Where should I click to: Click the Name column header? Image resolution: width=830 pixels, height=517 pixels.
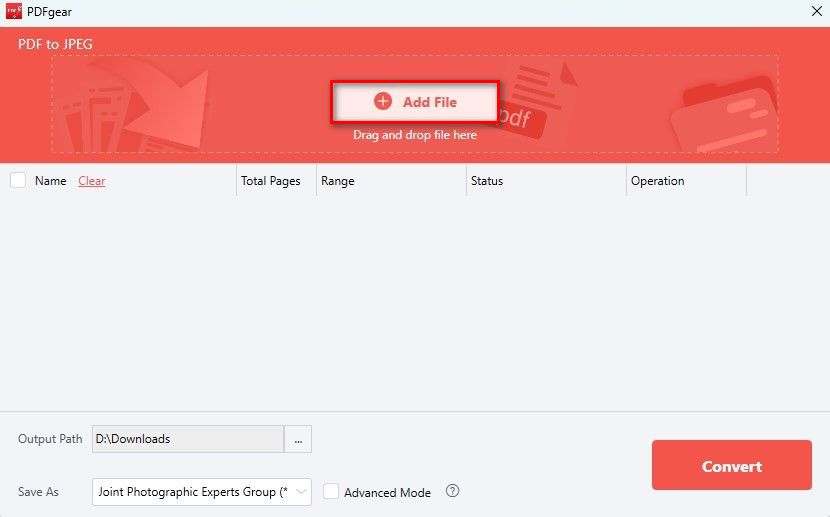coord(50,181)
